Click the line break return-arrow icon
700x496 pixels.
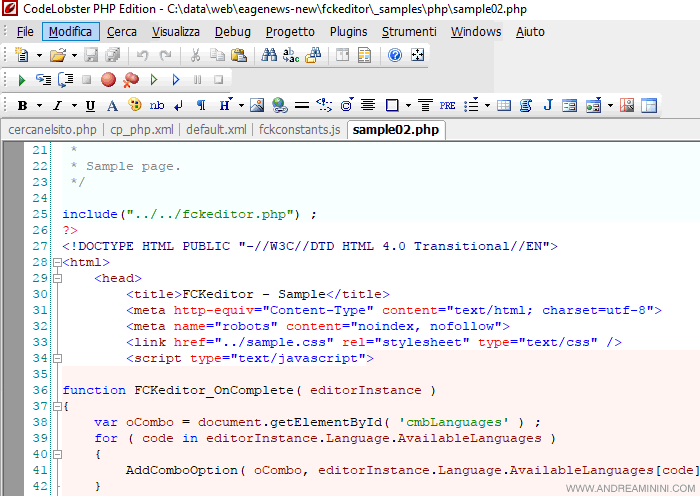pos(179,106)
